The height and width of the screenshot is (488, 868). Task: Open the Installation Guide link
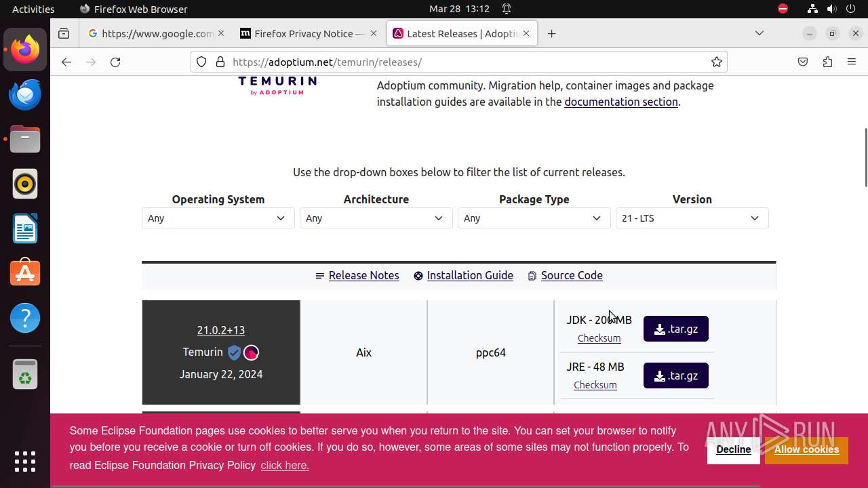[470, 275]
